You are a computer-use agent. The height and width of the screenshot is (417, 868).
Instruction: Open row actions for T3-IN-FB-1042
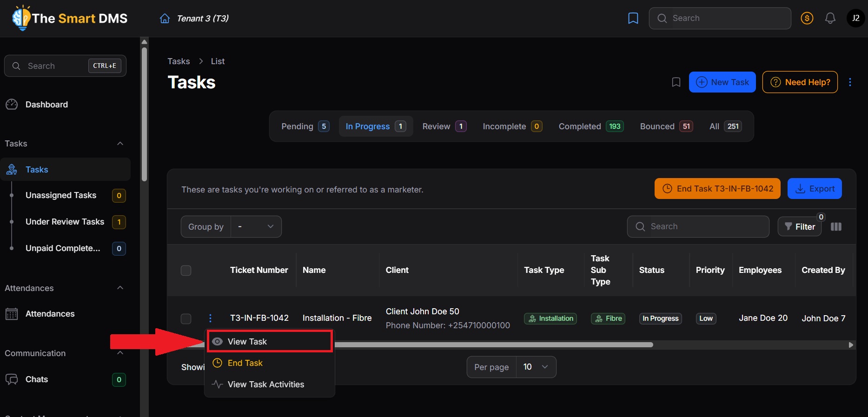(210, 318)
